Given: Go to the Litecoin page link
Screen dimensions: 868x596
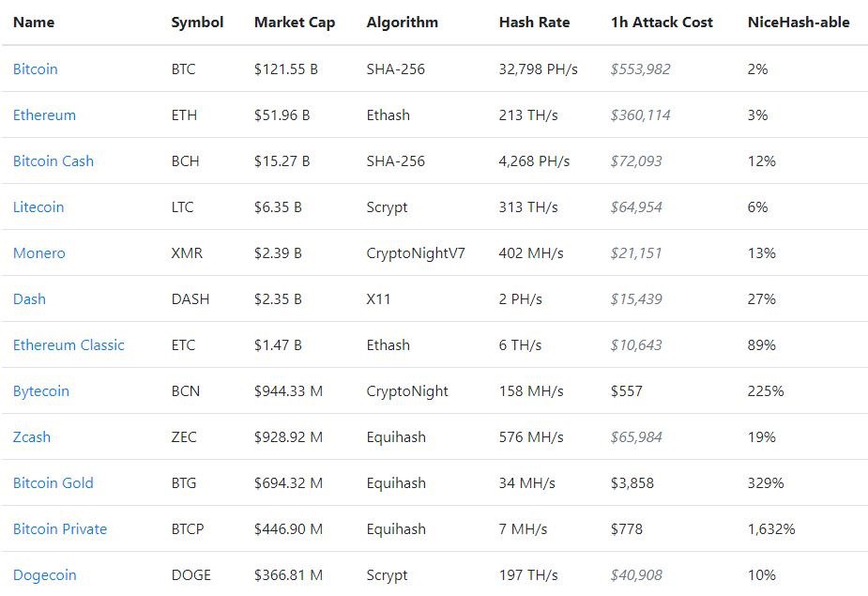Looking at the screenshot, I should tap(38, 207).
